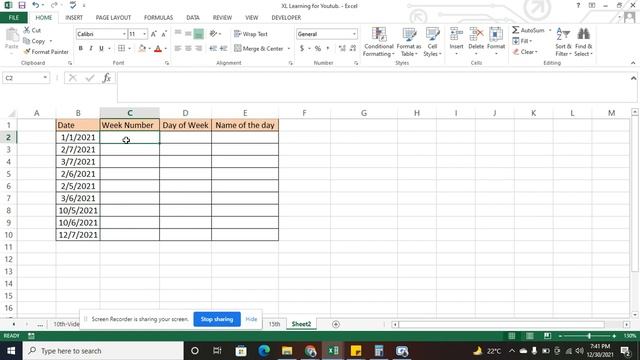Image resolution: width=640 pixels, height=360 pixels.
Task: Click taskbar search box
Action: pos(103,351)
